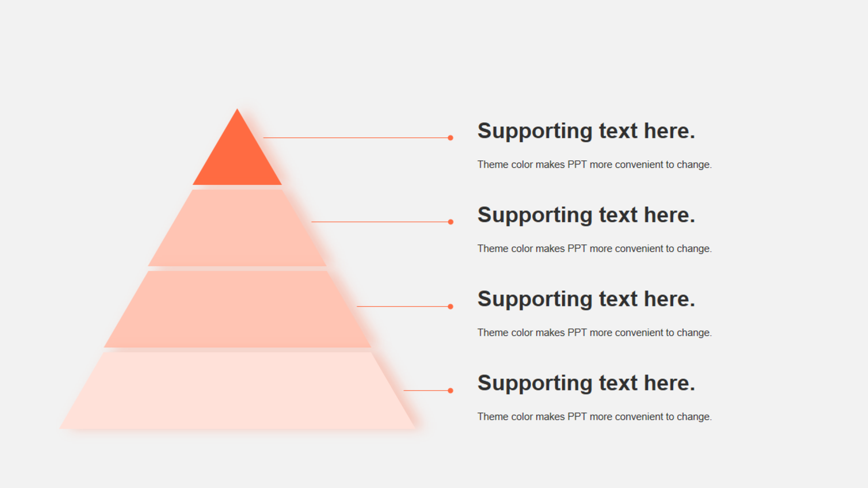The height and width of the screenshot is (488, 868).
Task: Click the connector line from bottom tier
Action: [x=425, y=390]
